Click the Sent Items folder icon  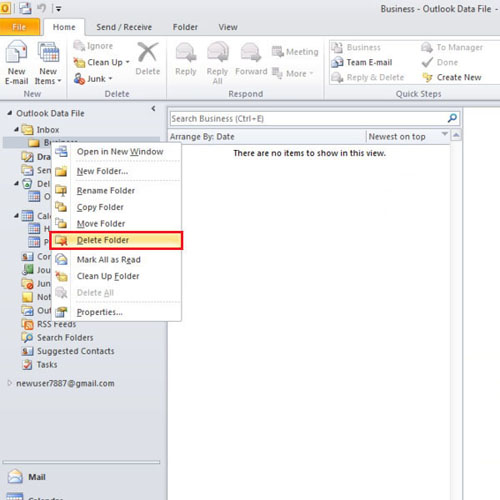tap(27, 170)
